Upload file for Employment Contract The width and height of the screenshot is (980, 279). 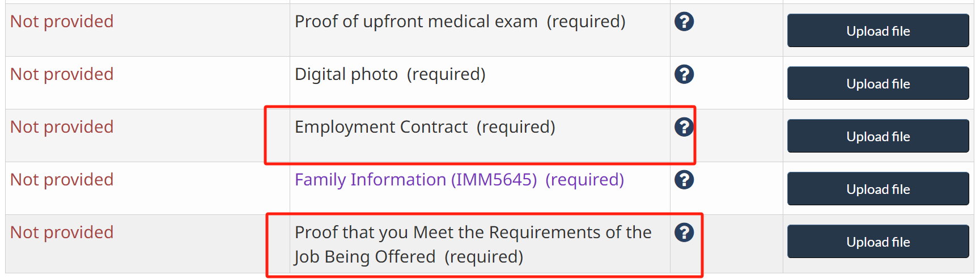pyautogui.click(x=877, y=136)
